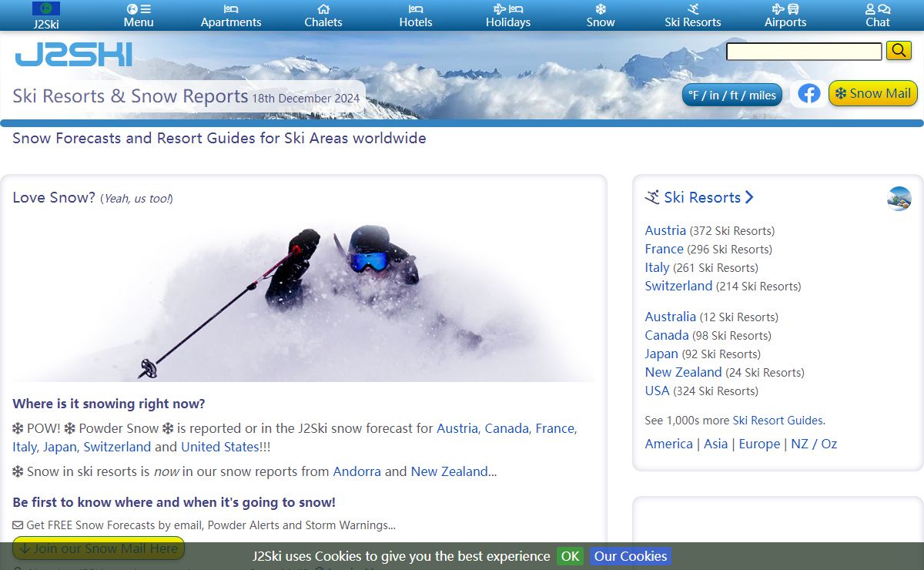Select the Holidays menu item
The width and height of the screenshot is (924, 570).
[x=508, y=15]
